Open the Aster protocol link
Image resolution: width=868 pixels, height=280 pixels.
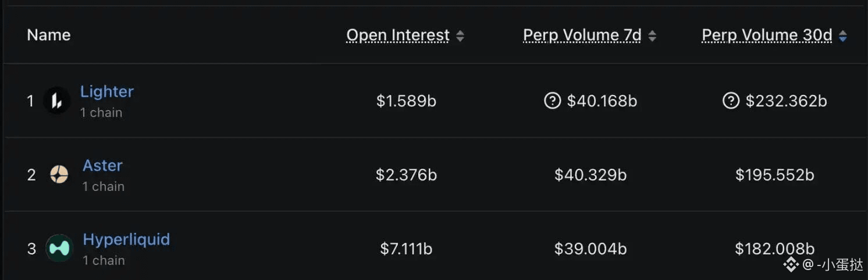tap(102, 165)
